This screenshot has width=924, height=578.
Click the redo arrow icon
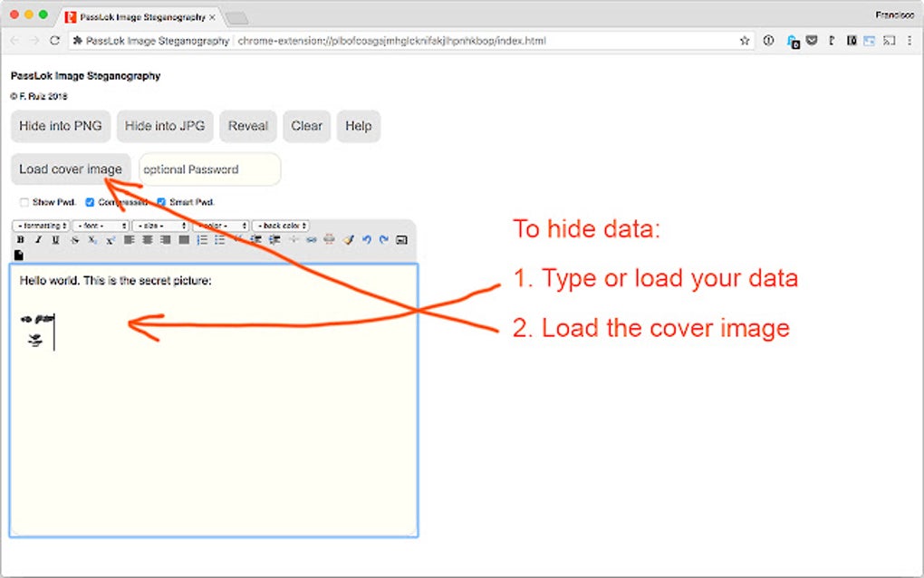[x=383, y=239]
